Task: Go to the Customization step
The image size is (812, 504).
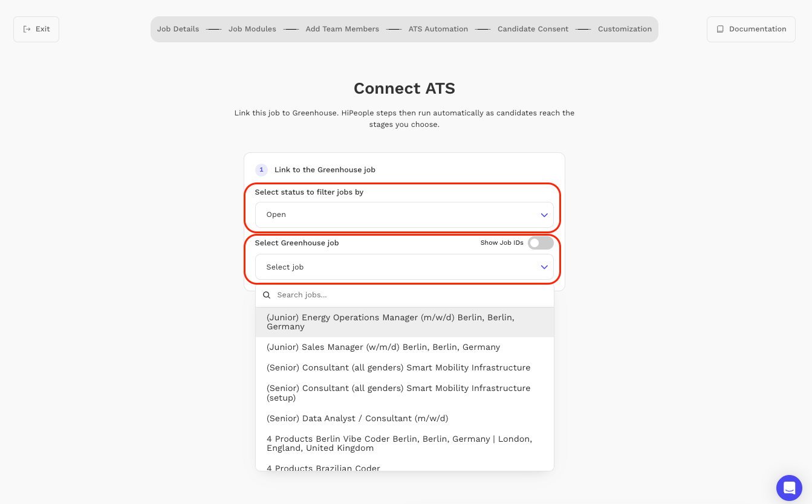Action: point(625,29)
